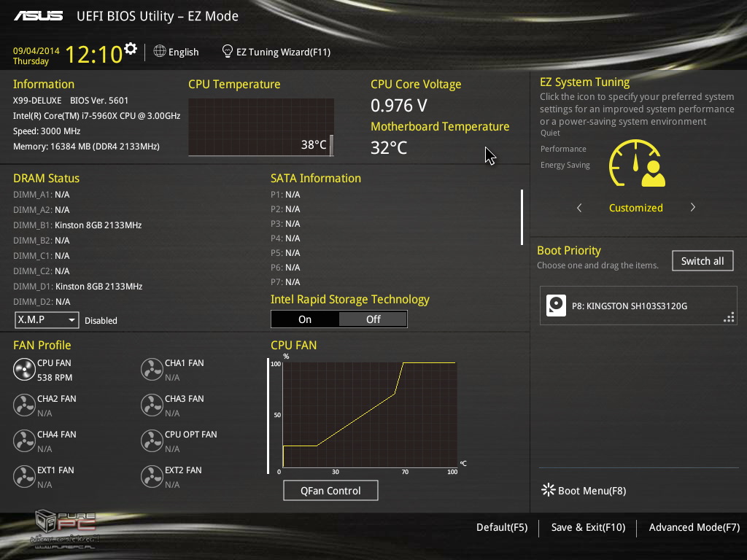
Task: Turn Intel Rapid Storage Technology Off
Action: [373, 319]
